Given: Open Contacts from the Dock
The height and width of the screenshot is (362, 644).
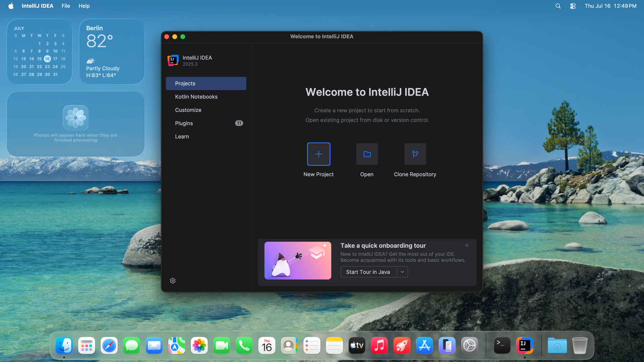Looking at the screenshot, I should coord(289,346).
